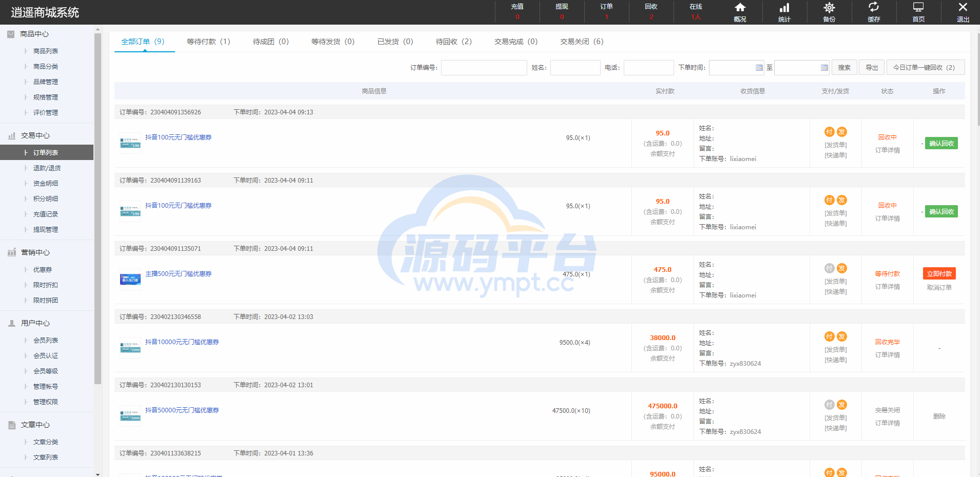Switch to 待成团 (0) tab

coord(271,42)
